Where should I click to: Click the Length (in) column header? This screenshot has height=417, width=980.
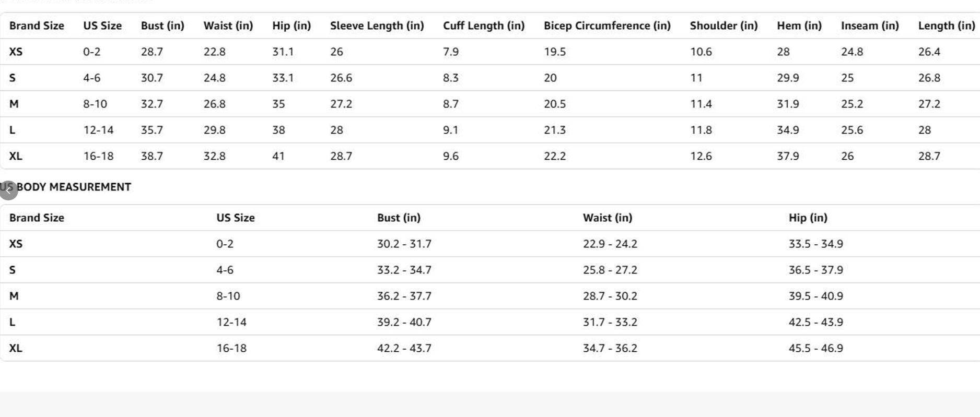946,26
